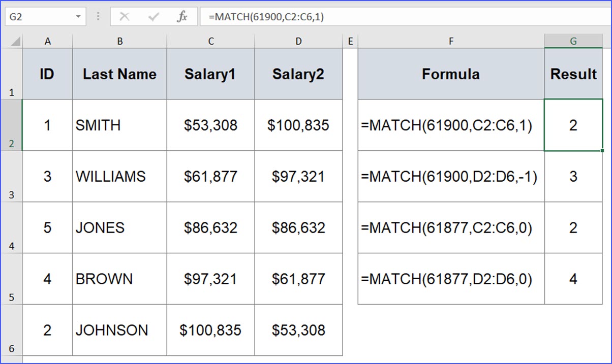Viewport: 612px width, 364px height.
Task: Click the cell showing $100,835 in Salary1
Action: 210,330
